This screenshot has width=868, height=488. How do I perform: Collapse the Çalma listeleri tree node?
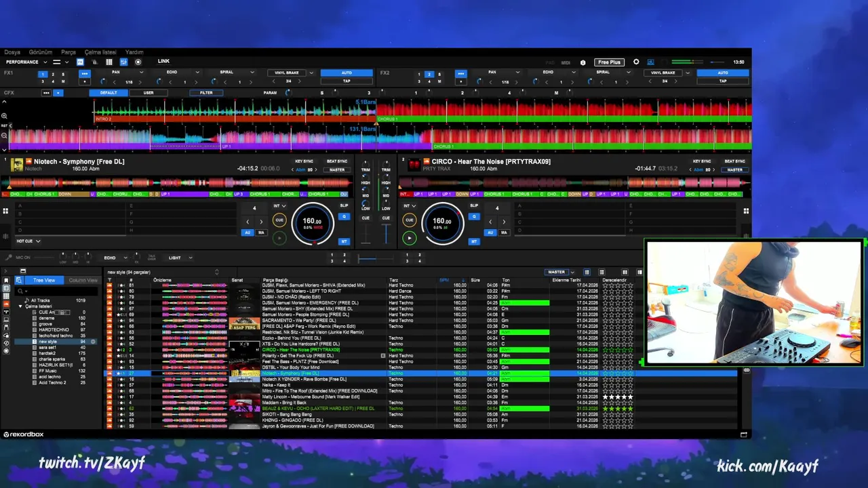point(20,306)
